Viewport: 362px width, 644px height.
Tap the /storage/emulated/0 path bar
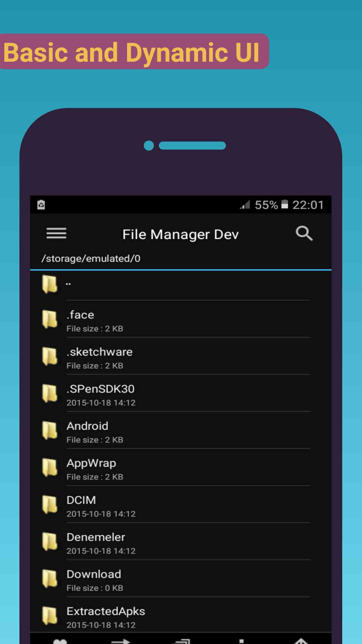(x=91, y=259)
